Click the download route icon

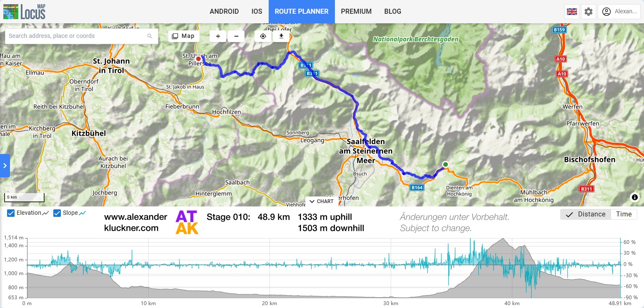281,36
